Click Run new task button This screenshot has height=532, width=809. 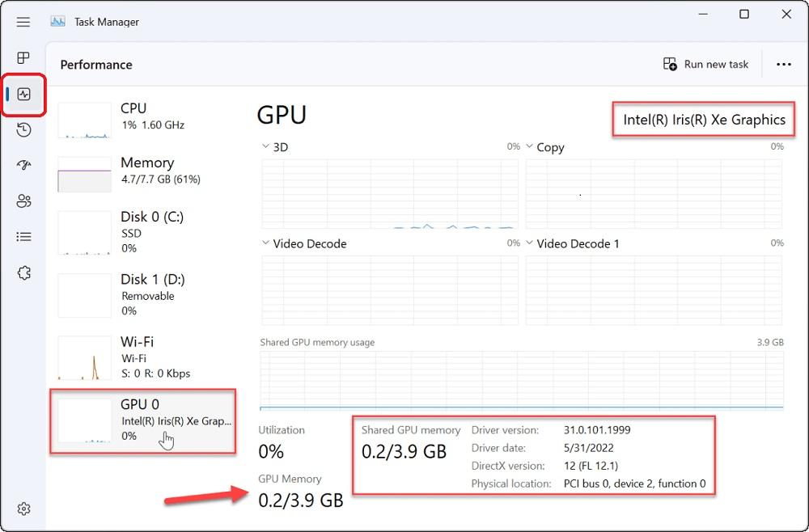click(x=705, y=65)
